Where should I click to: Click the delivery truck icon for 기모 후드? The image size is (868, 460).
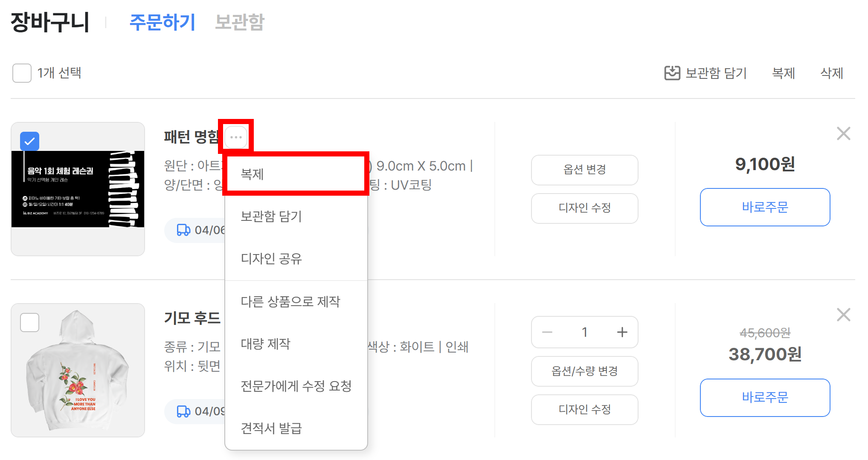click(183, 411)
